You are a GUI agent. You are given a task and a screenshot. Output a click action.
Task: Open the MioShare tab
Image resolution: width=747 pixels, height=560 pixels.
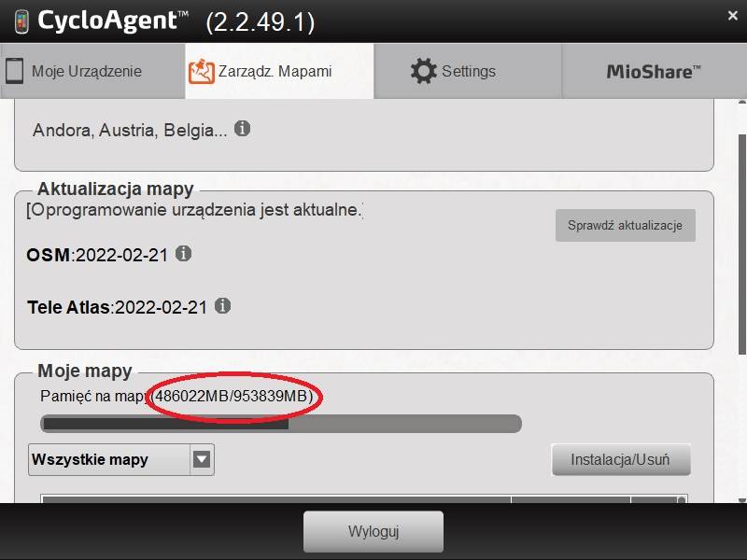(x=655, y=72)
